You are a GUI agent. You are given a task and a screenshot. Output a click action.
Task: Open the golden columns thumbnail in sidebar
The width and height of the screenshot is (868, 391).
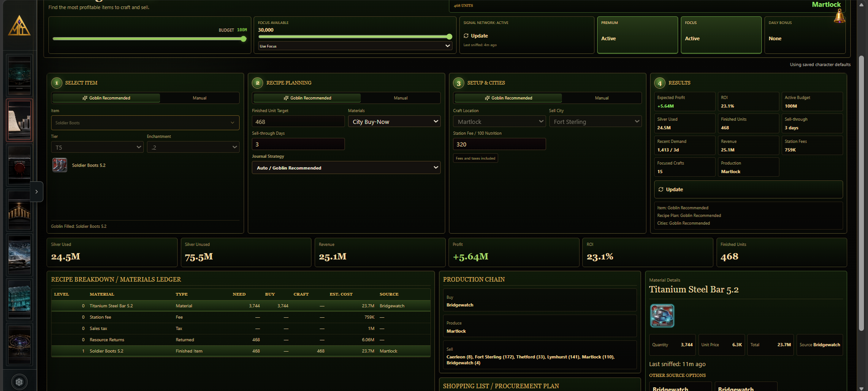(x=20, y=210)
